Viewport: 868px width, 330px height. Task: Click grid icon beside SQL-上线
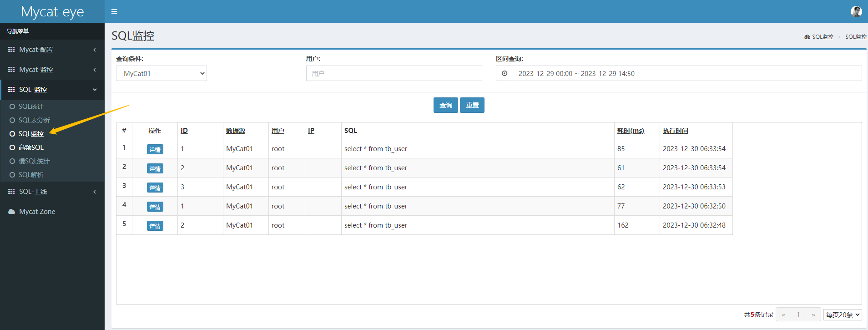(x=11, y=192)
